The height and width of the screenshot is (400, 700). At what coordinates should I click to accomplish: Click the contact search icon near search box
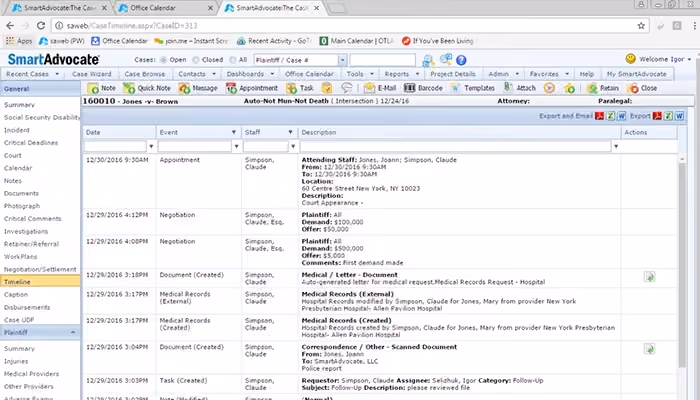[x=428, y=60]
